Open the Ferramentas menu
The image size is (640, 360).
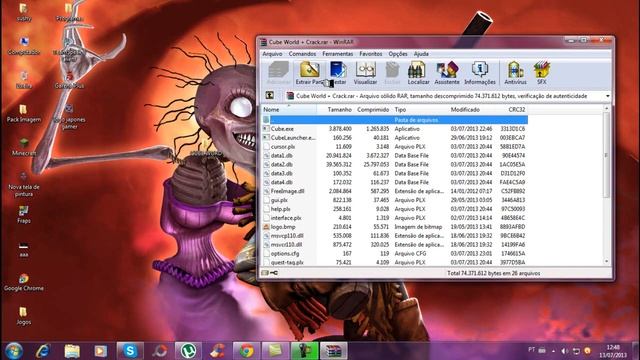coord(338,53)
